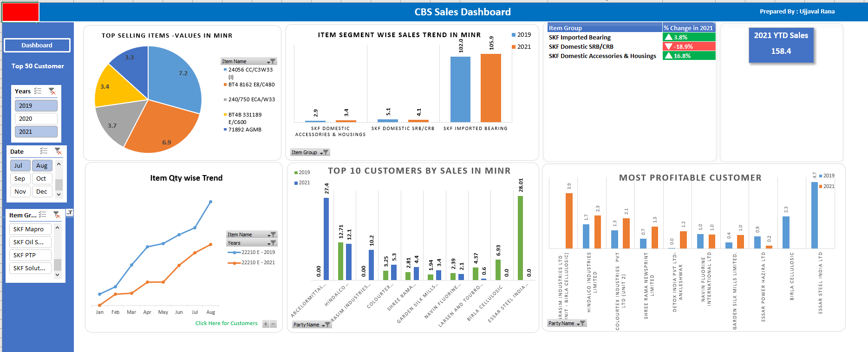Go to the Dashboard navigation tab
The image size is (868, 352).
click(x=37, y=45)
